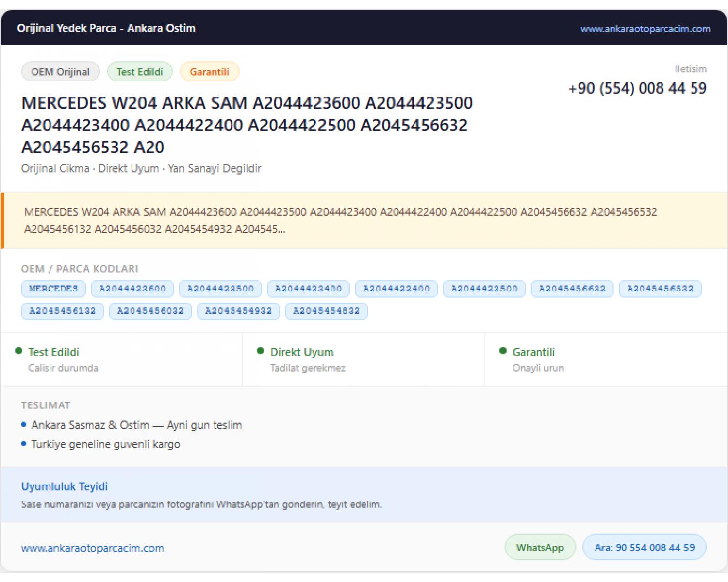Click the MERCEDES code tag
The width and height of the screenshot is (728, 582).
click(53, 289)
